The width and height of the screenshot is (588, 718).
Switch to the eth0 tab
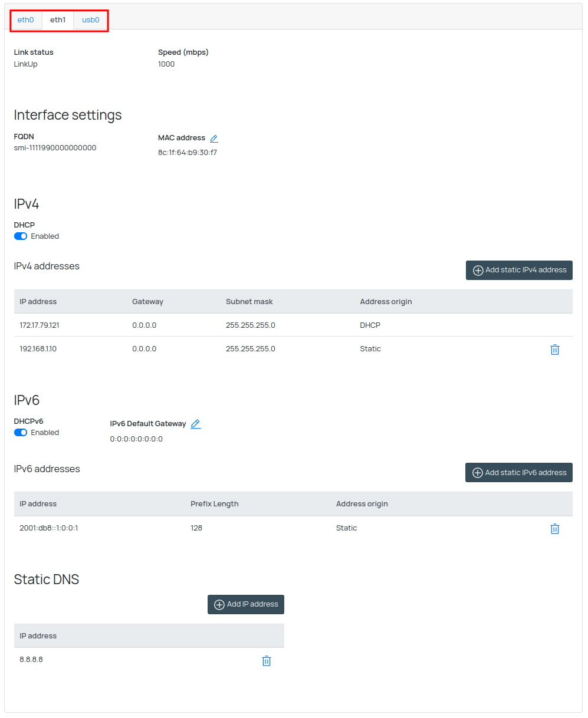pos(26,20)
